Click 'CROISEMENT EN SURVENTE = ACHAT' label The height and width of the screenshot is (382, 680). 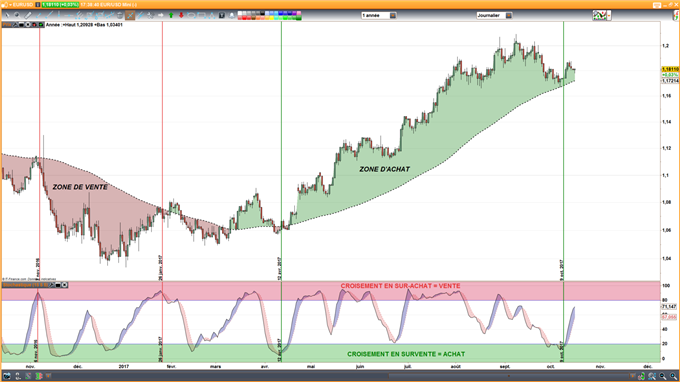(x=406, y=354)
